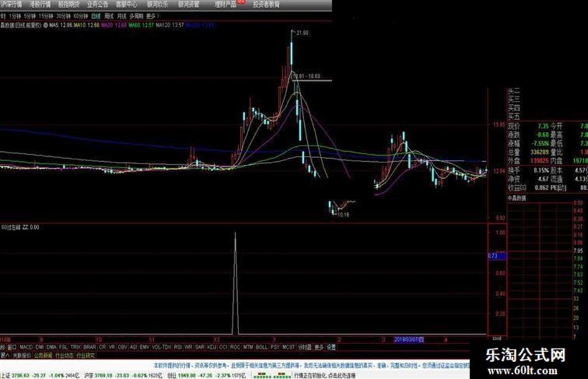Open the 关联报价 tab

(x=22, y=355)
